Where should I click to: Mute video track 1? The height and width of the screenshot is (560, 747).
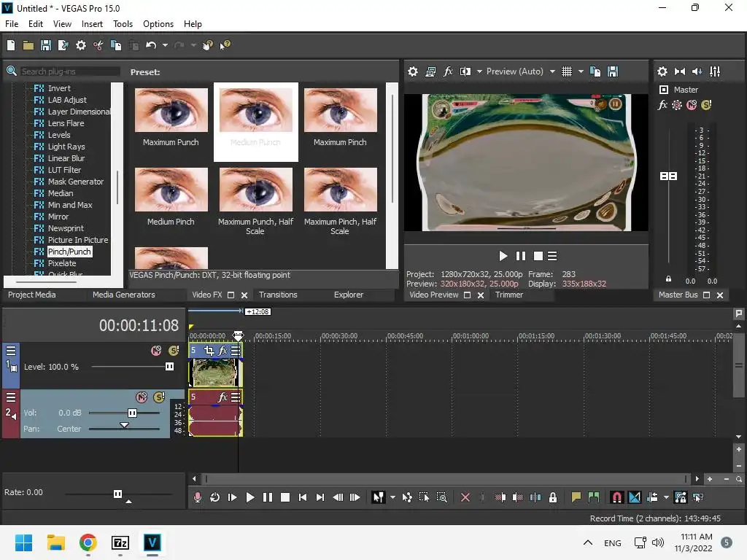[x=156, y=351]
